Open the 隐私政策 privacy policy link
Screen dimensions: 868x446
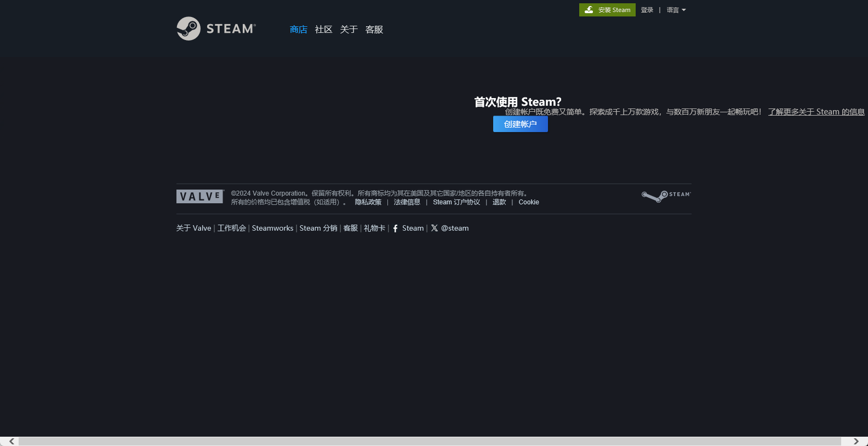point(368,202)
